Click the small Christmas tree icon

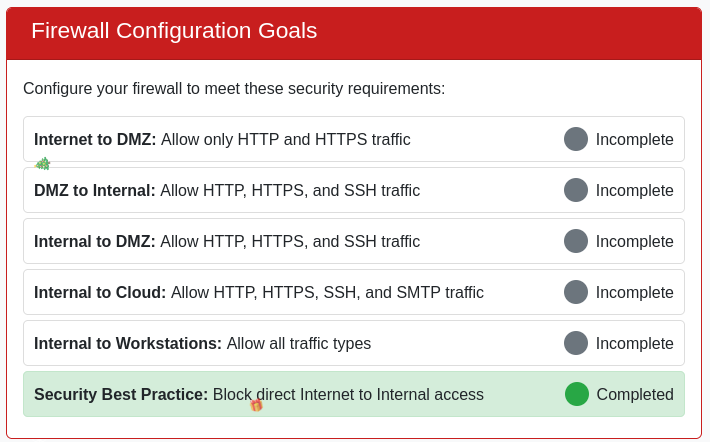[43, 164]
